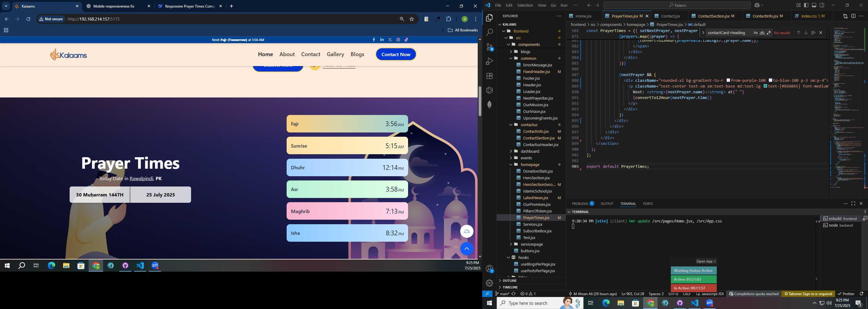Open the File menu in VS Code
The width and height of the screenshot is (868, 309).
point(498,5)
